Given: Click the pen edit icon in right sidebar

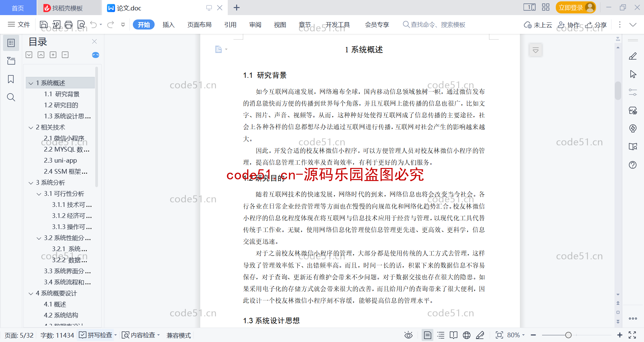Looking at the screenshot, I should click(633, 56).
